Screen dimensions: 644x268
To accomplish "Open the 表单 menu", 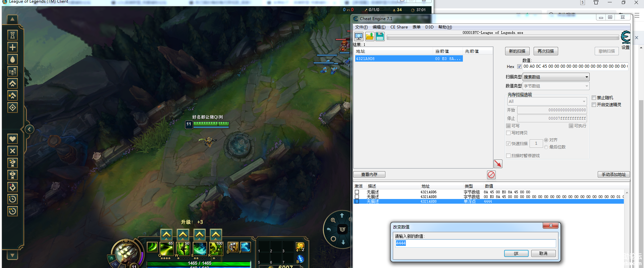I will coord(416,27).
